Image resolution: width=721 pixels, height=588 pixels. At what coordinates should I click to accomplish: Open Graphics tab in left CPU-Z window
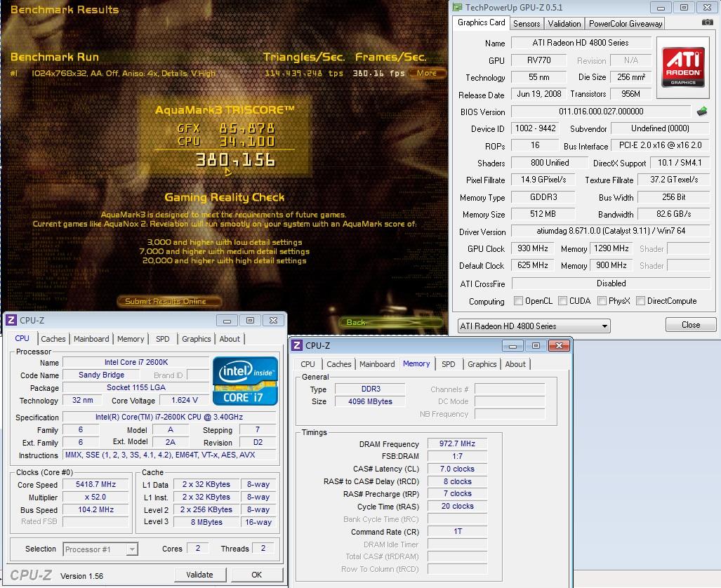pyautogui.click(x=197, y=339)
